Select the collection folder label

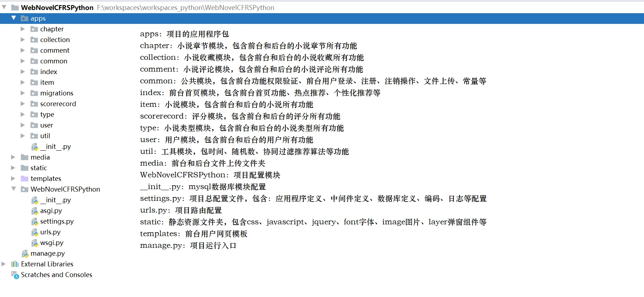[55, 40]
